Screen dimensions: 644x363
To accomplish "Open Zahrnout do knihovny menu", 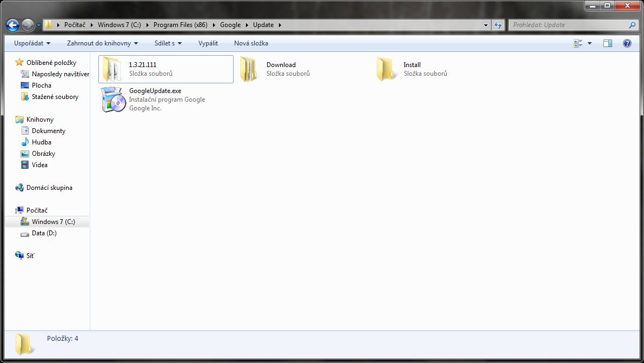I will point(102,43).
